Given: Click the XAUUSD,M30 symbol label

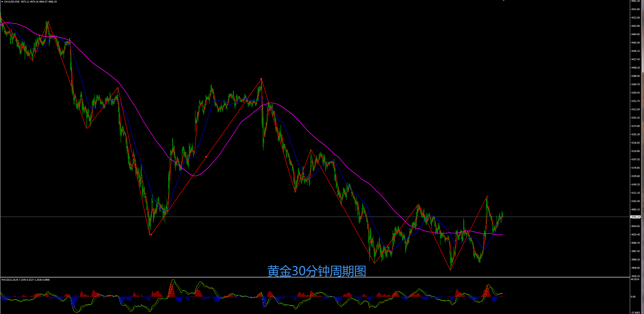Looking at the screenshot, I should pyautogui.click(x=12, y=2).
